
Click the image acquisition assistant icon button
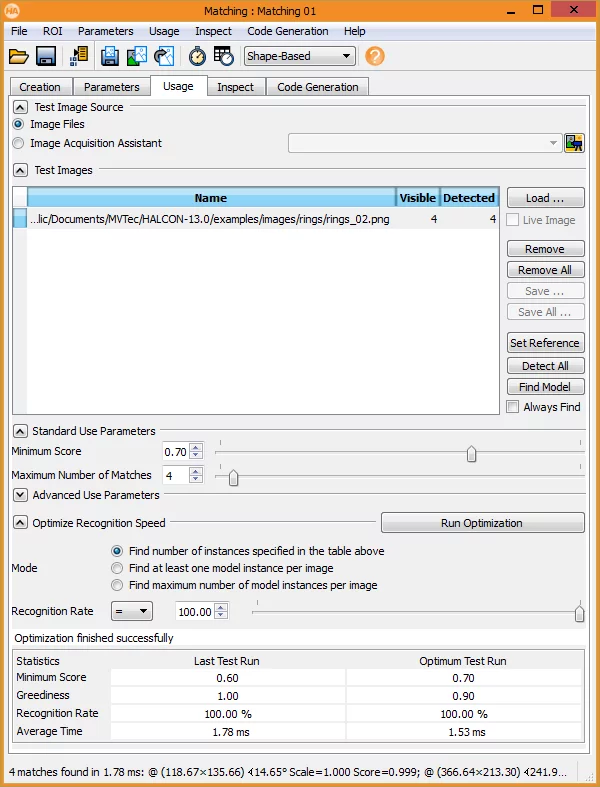[x=574, y=143]
